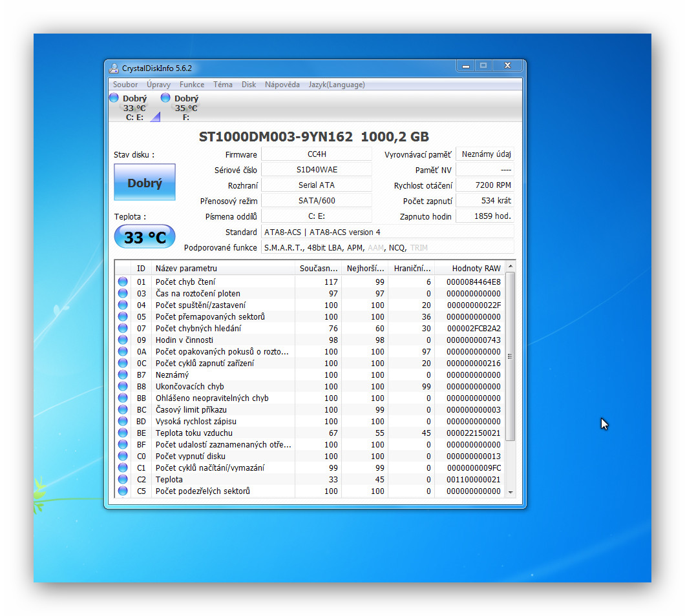Click the Dobrý health status button

click(x=145, y=183)
